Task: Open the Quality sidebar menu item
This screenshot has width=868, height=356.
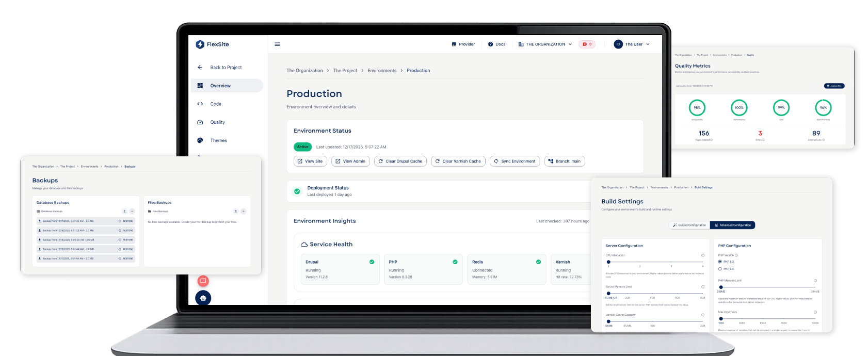Action: pyautogui.click(x=217, y=122)
